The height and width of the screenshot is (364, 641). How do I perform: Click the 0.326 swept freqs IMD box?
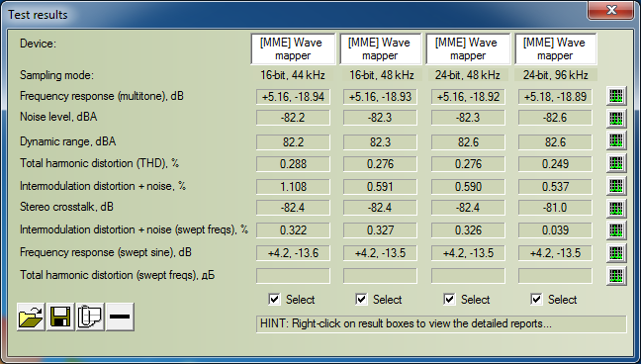tap(468, 230)
